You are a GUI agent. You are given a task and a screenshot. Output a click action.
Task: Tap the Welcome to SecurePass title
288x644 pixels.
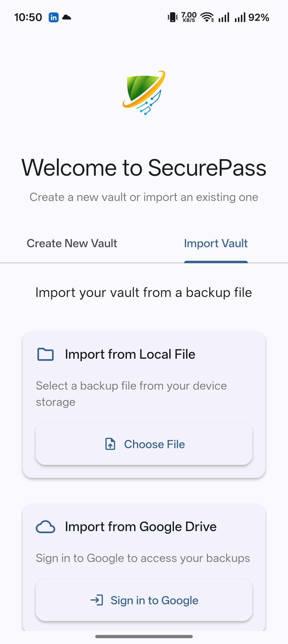144,168
